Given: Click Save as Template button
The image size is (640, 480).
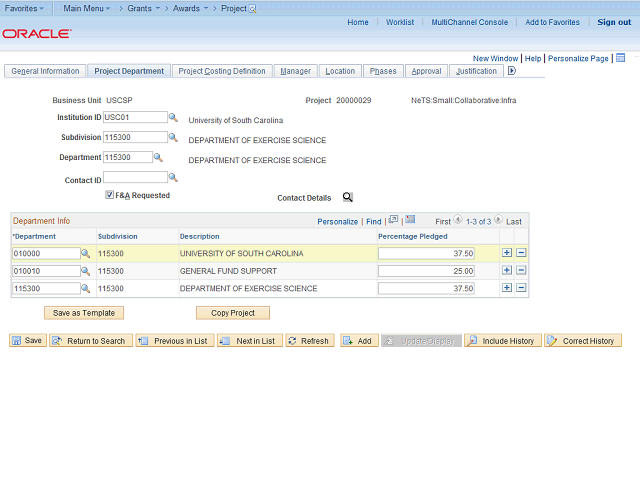Looking at the screenshot, I should point(84,313).
